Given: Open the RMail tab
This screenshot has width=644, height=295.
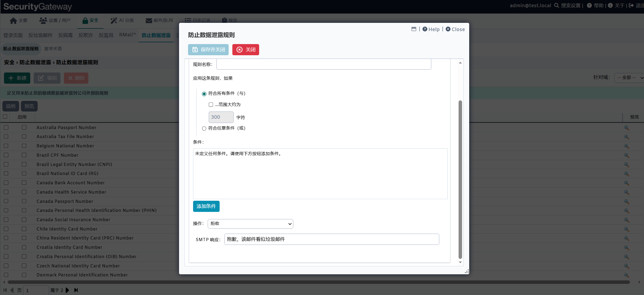Looking at the screenshot, I should coord(127,35).
